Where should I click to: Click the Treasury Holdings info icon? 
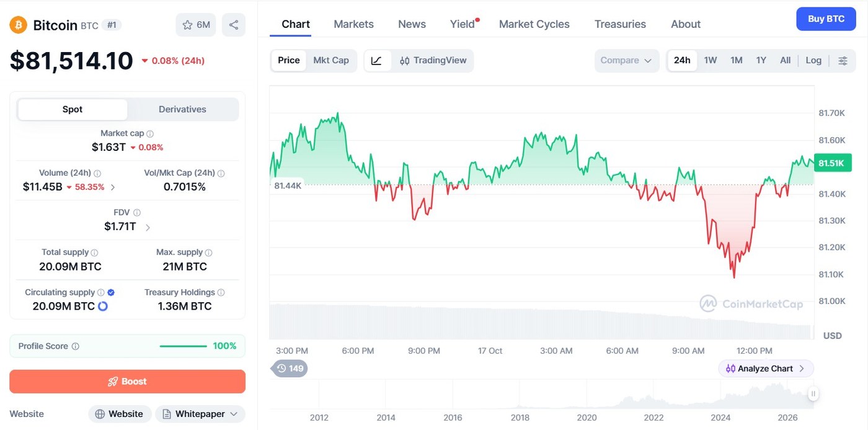tap(221, 292)
